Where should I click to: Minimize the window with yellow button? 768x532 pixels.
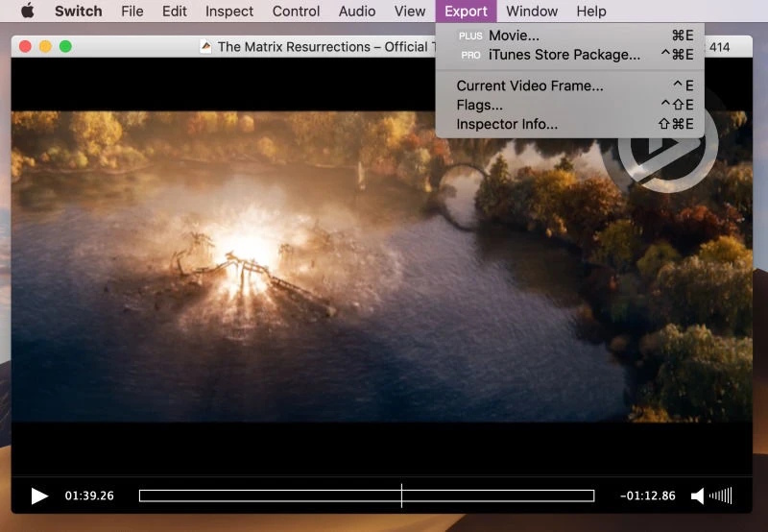coord(45,46)
